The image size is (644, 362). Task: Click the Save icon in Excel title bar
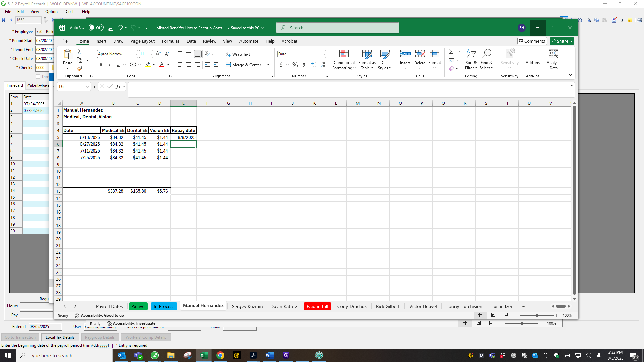click(111, 28)
